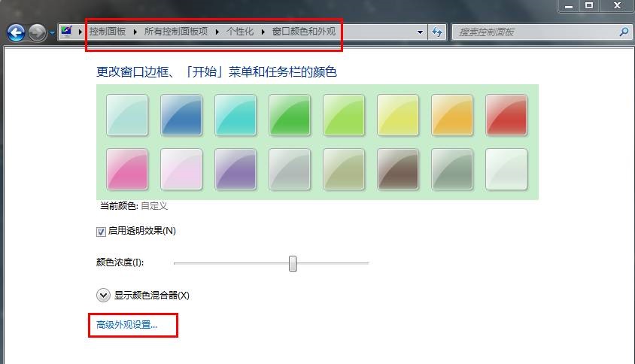Choose the brown color swatch
This screenshot has width=635, height=364.
[398, 169]
